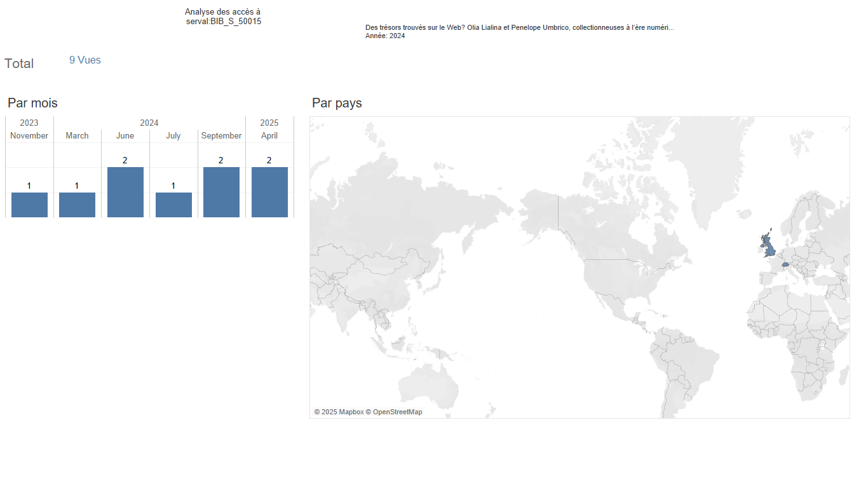The height and width of the screenshot is (488, 868).
Task: Click the 'June' month header
Action: (x=125, y=135)
